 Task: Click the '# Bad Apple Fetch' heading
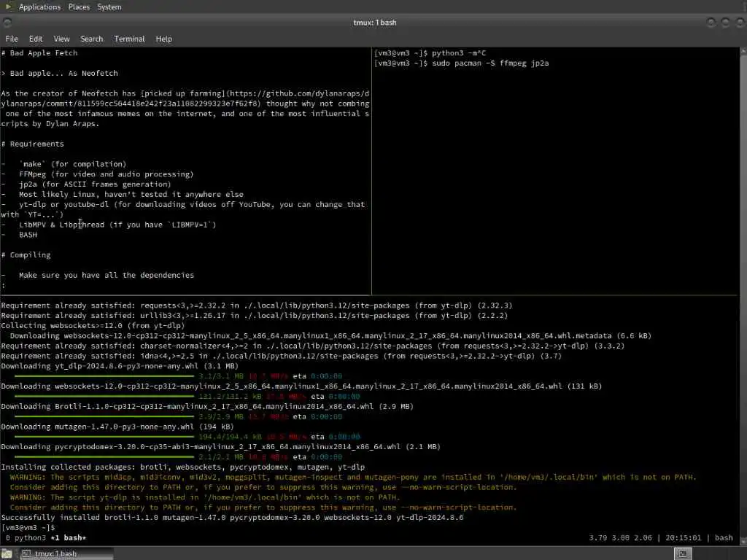[x=39, y=52]
